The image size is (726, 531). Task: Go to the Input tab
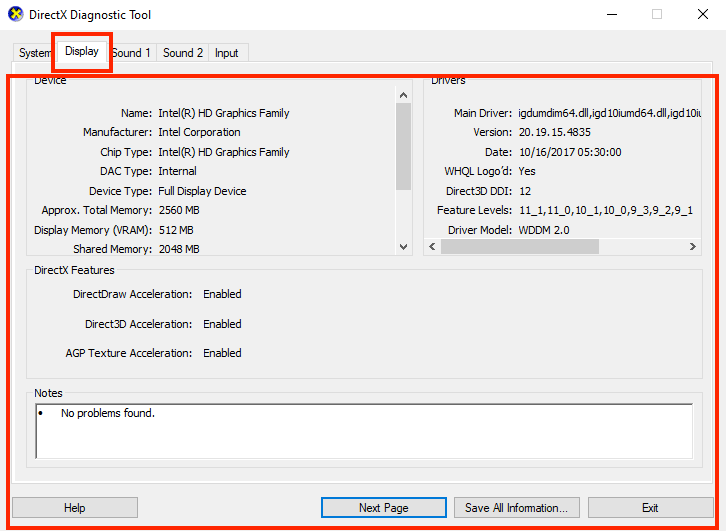226,53
